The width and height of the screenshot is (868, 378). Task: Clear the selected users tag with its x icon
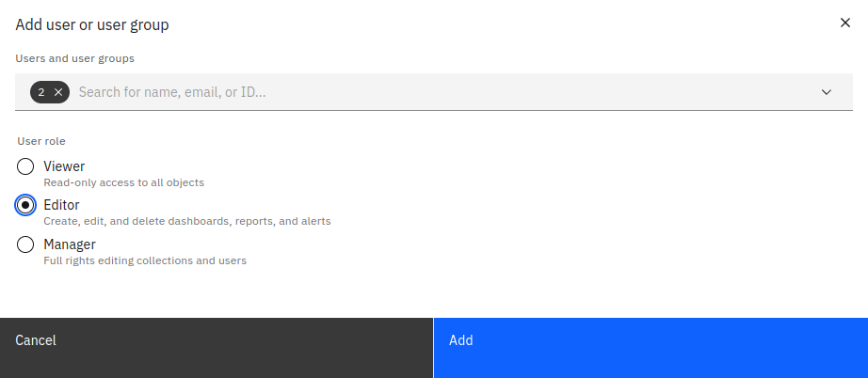pos(59,92)
